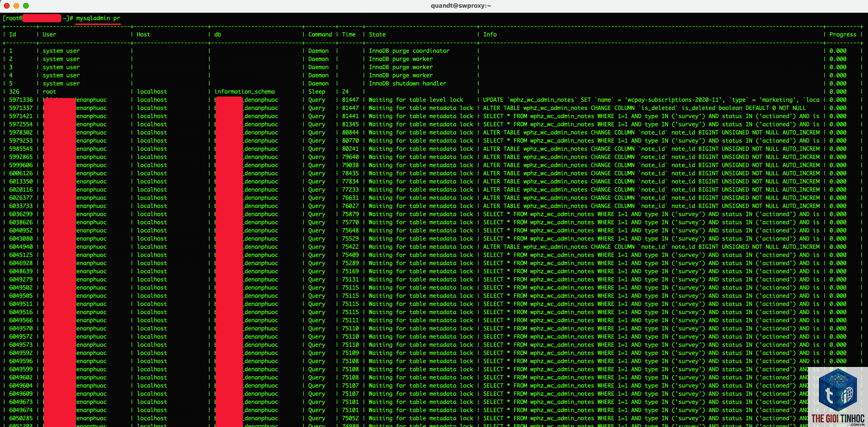868x427 pixels.
Task: Click process Id '5985545'
Action: pyautogui.click(x=21, y=149)
